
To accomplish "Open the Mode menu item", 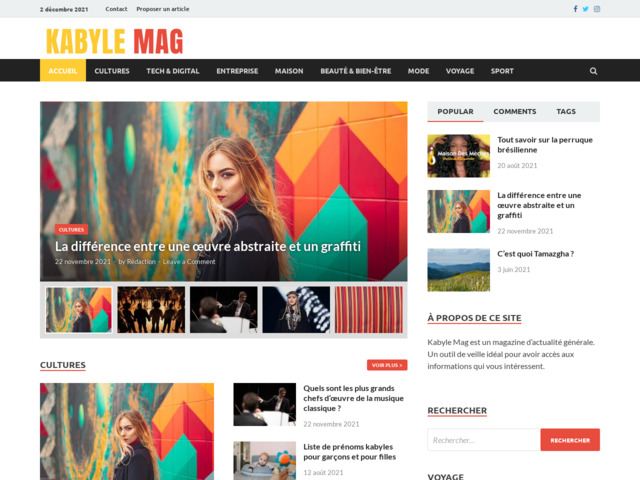I will [x=418, y=71].
